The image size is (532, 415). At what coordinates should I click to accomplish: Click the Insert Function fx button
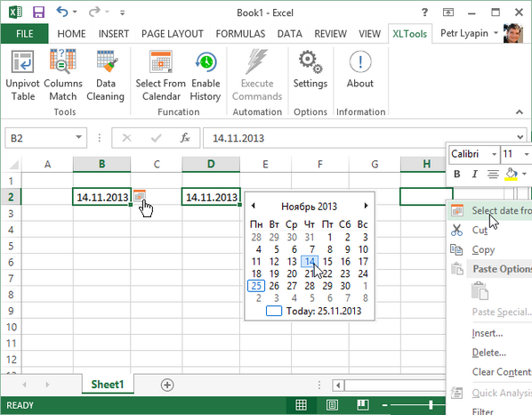click(185, 138)
